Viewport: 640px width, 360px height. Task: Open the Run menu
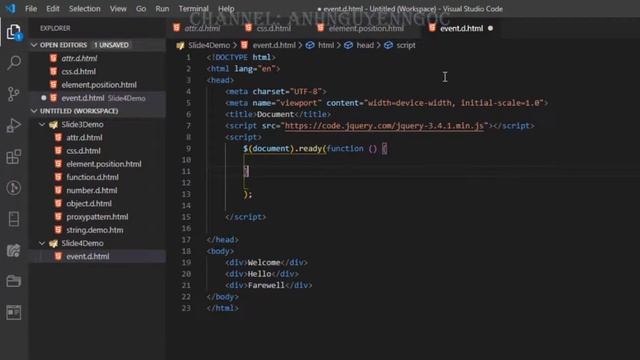[x=162, y=9]
